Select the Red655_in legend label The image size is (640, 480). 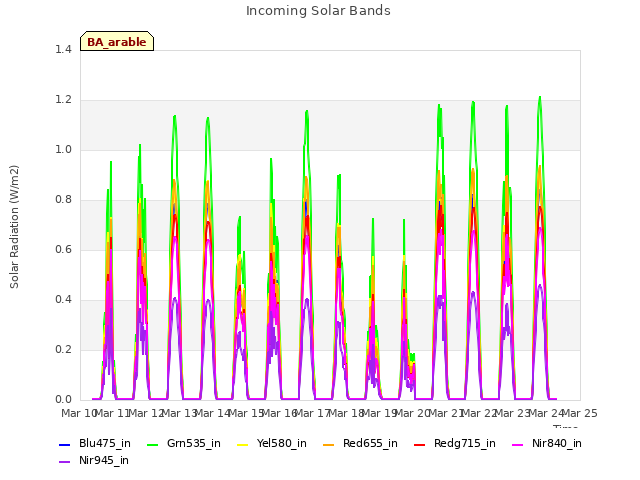pyautogui.click(x=370, y=443)
